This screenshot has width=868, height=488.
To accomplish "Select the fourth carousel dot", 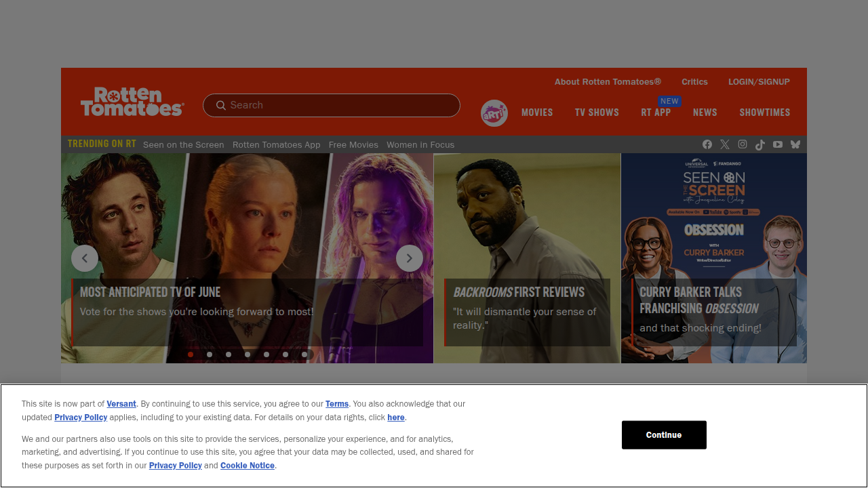I will tap(248, 354).
